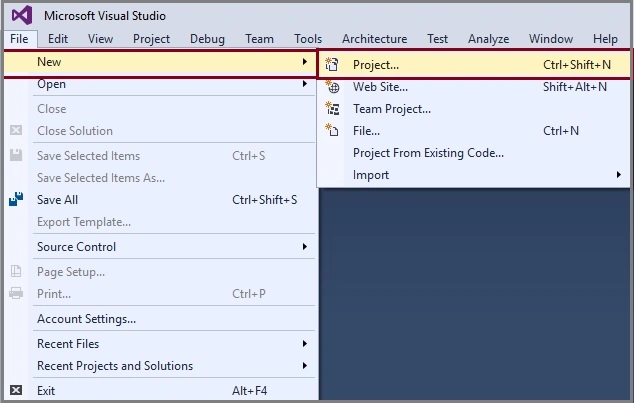Choose Team Project... in the submenu
This screenshot has width=634, height=403.
coord(474,109)
